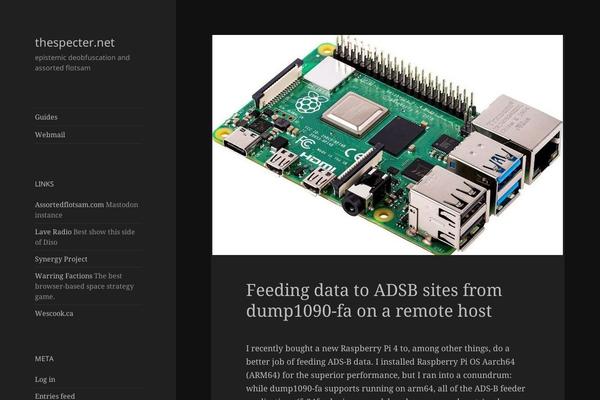Viewport: 600px width, 400px height.
Task: Open the Guides menu item
Action: (46, 117)
